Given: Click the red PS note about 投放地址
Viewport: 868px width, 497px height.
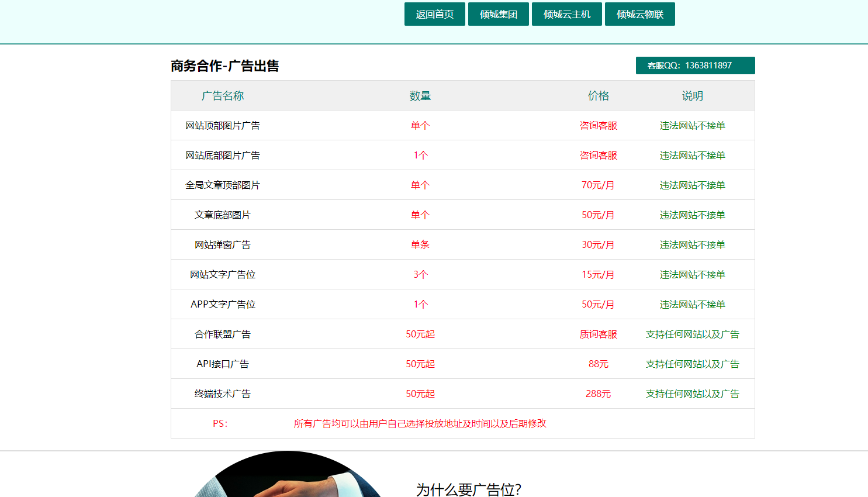Looking at the screenshot, I should click(x=420, y=423).
